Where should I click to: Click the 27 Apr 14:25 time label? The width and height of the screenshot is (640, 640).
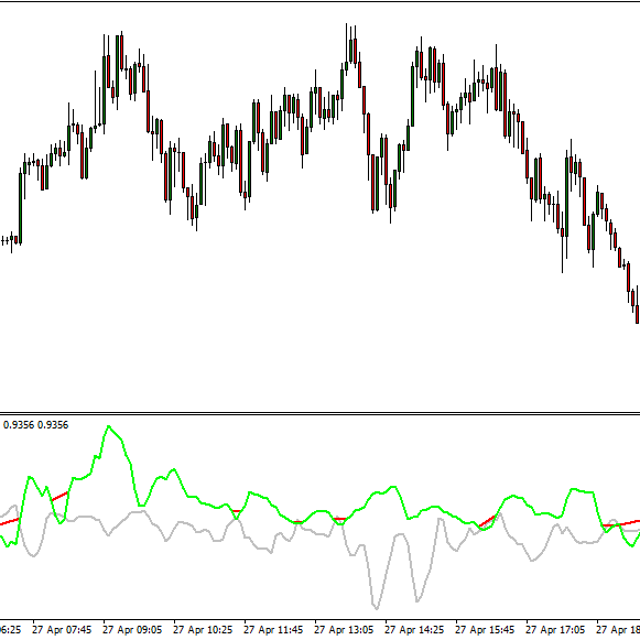pyautogui.click(x=415, y=631)
